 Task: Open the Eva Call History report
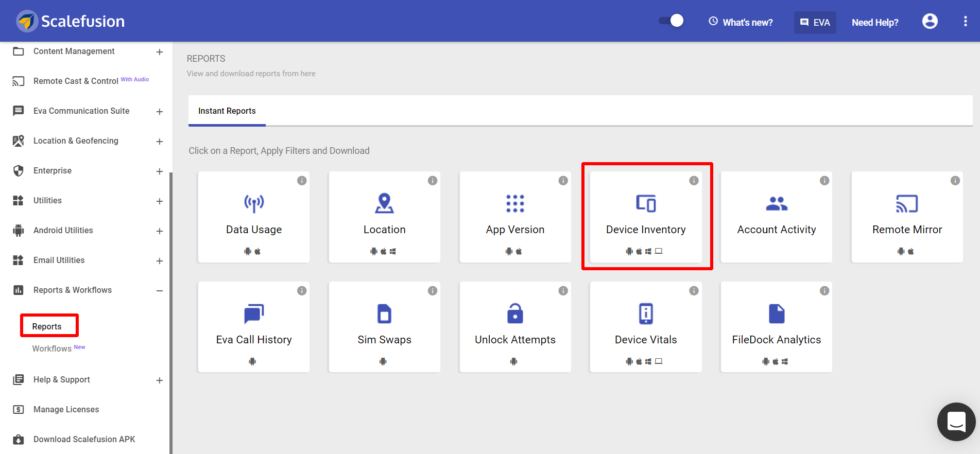click(x=254, y=327)
